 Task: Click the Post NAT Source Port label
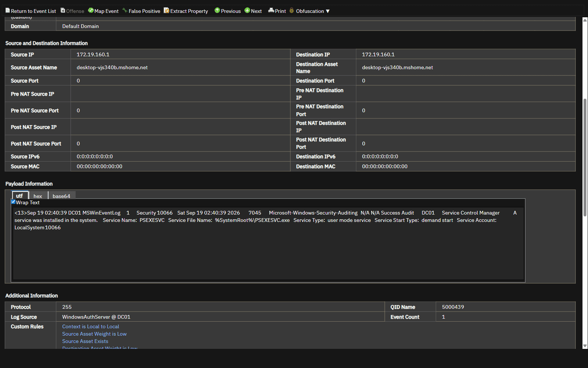point(36,144)
